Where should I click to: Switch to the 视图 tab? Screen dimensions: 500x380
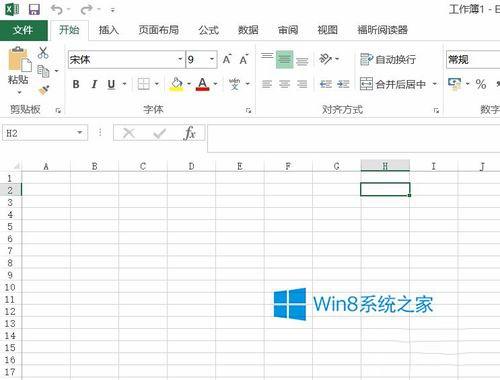click(x=328, y=30)
